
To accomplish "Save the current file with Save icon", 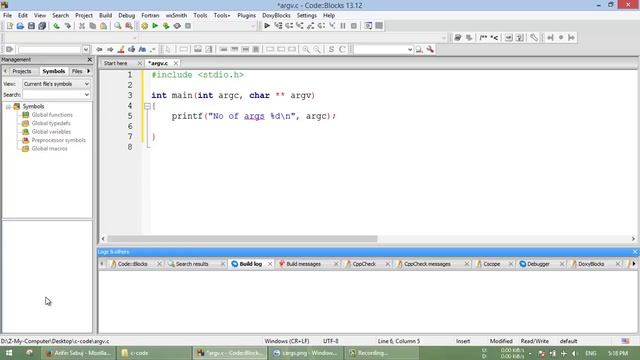I will (x=31, y=26).
